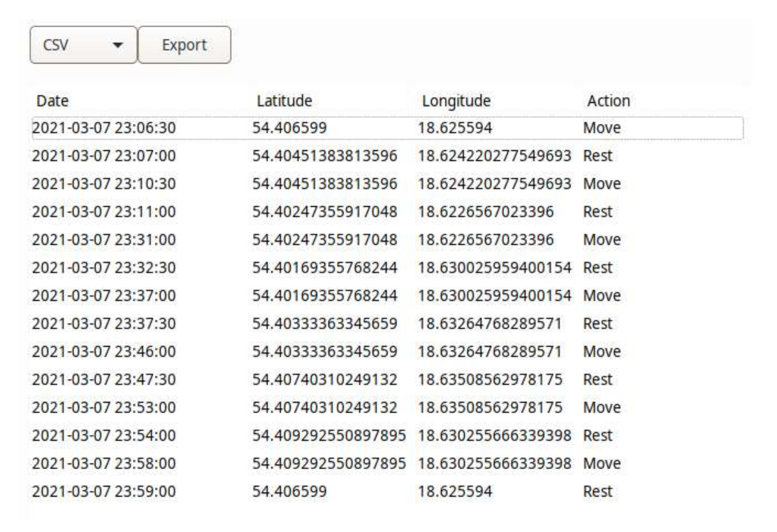Select the row dated 2021-03-07 23:07:00

[104, 156]
